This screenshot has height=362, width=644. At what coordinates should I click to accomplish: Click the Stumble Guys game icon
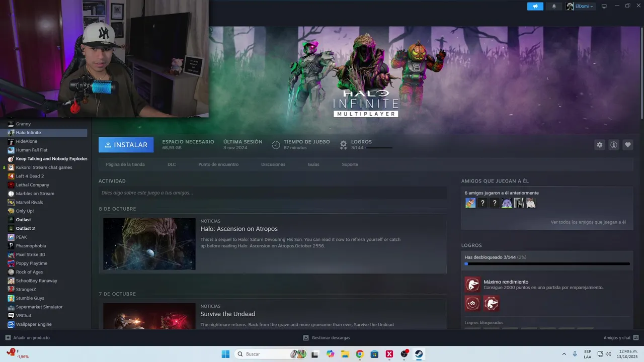click(11, 298)
